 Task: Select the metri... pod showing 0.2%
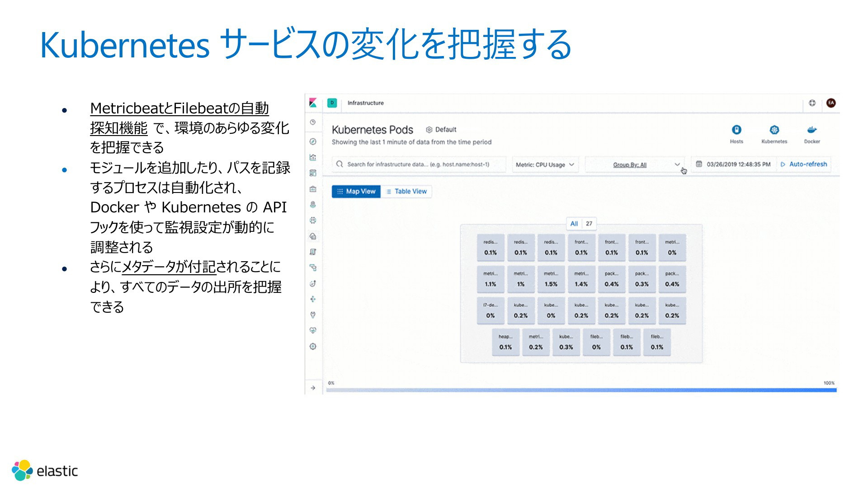[536, 342]
